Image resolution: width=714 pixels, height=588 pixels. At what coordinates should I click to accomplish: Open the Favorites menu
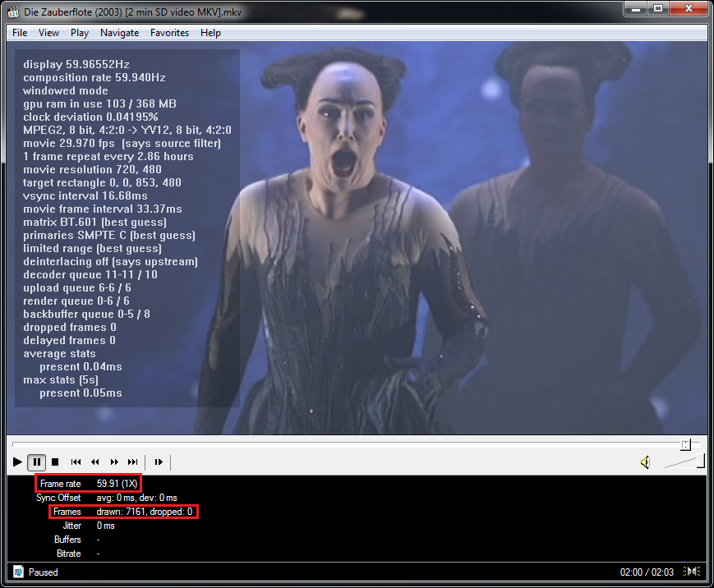pos(169,33)
